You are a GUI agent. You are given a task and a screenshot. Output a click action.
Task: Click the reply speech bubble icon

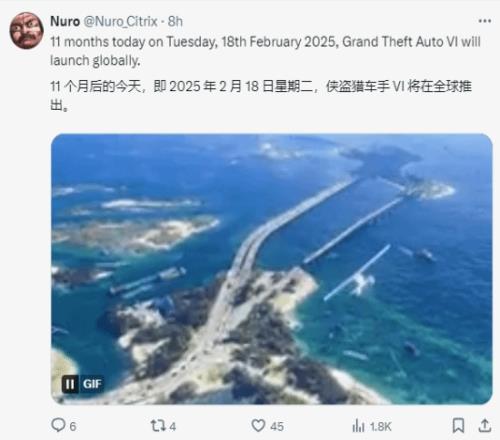coord(58,425)
